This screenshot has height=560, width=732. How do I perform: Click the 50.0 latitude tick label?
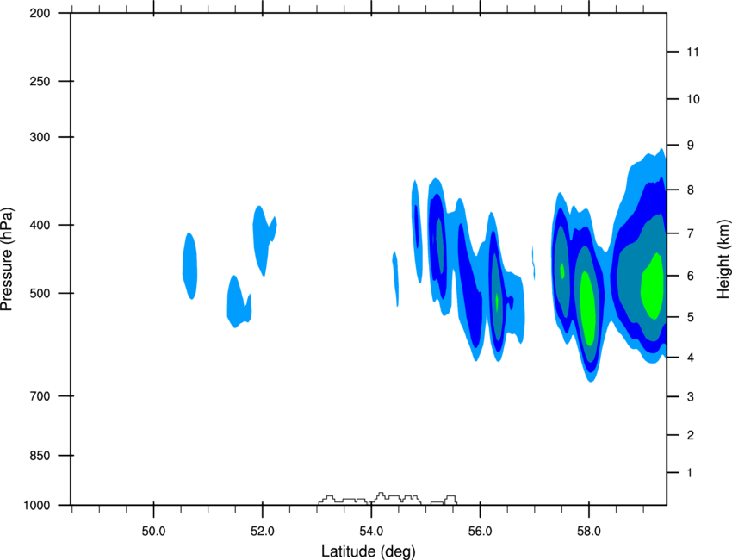153,532
